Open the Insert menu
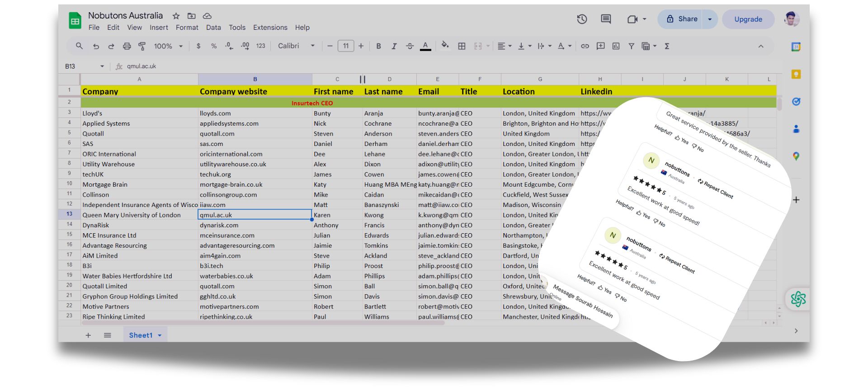 pyautogui.click(x=159, y=28)
